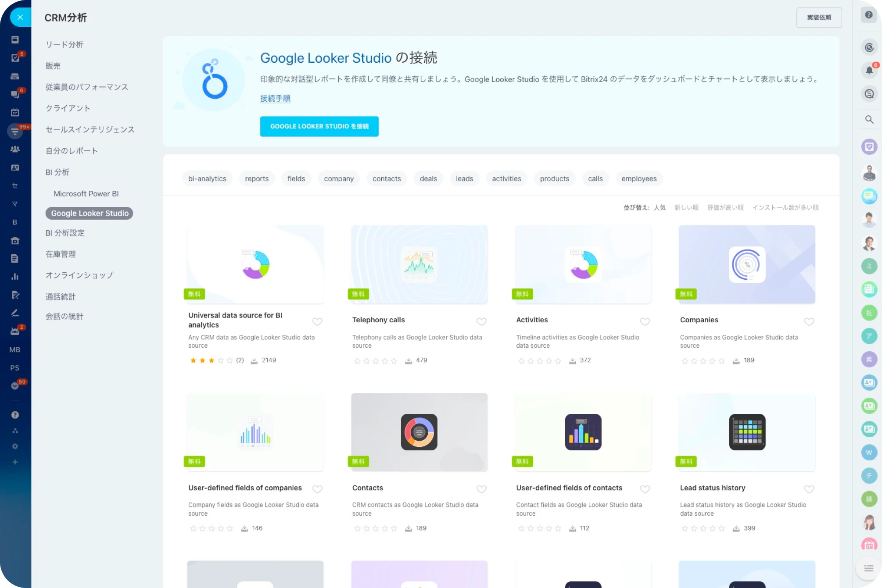Viewport: 882px width, 588px height.
Task: Open the settings gear in left sidebar
Action: click(x=15, y=446)
